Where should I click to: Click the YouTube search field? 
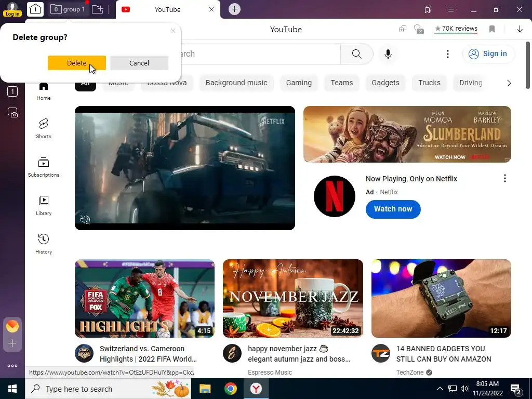click(261, 54)
